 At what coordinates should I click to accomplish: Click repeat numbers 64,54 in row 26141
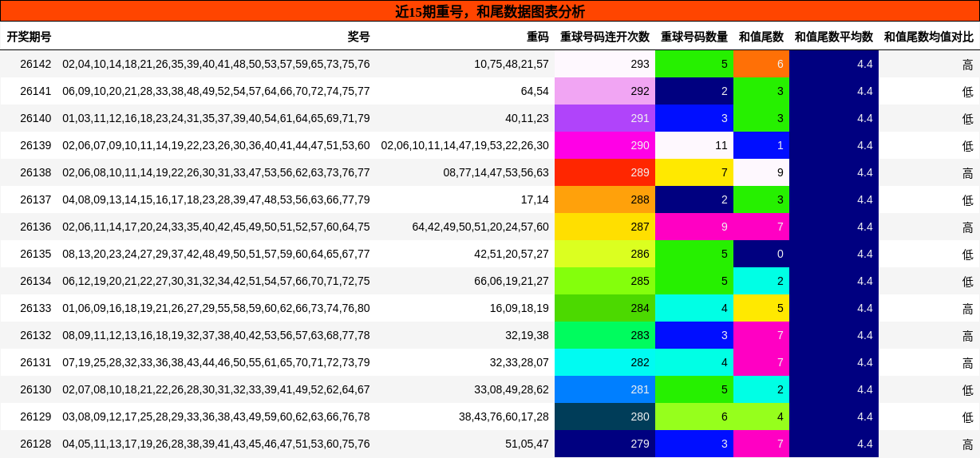(535, 91)
